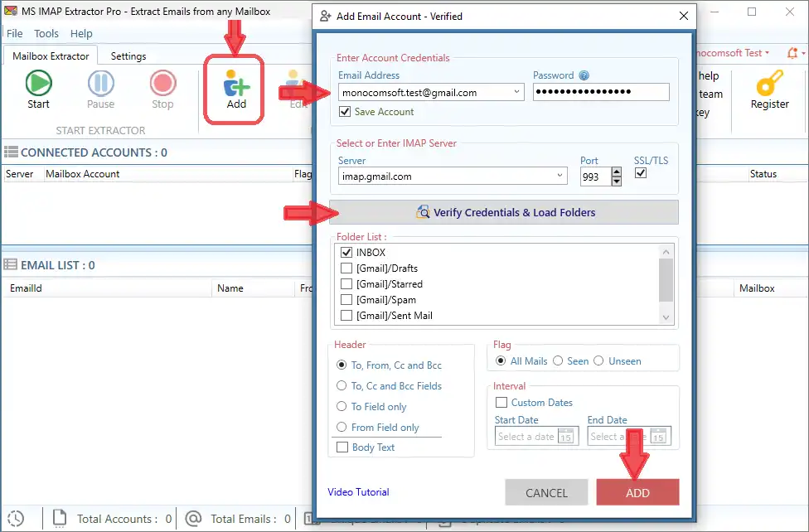Select To, From, Cc and Bcc header option
The height and width of the screenshot is (532, 809).
[x=341, y=365]
